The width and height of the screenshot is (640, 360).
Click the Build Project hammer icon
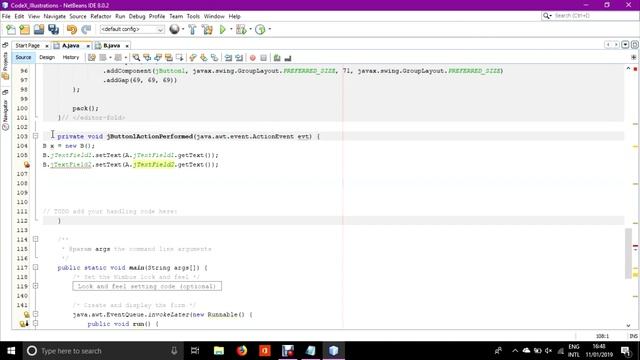(192, 29)
